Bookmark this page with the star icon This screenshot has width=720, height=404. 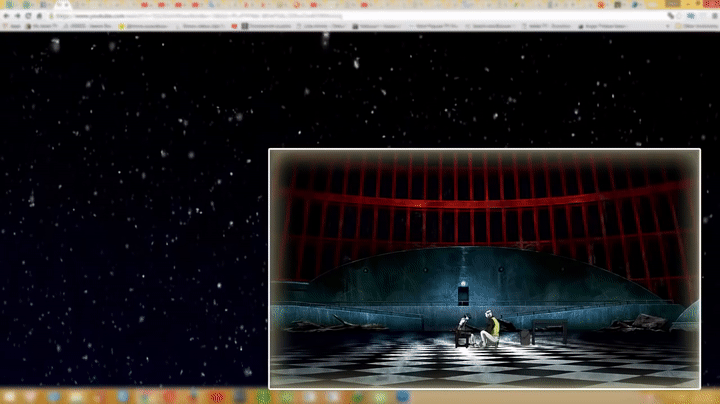click(x=671, y=16)
